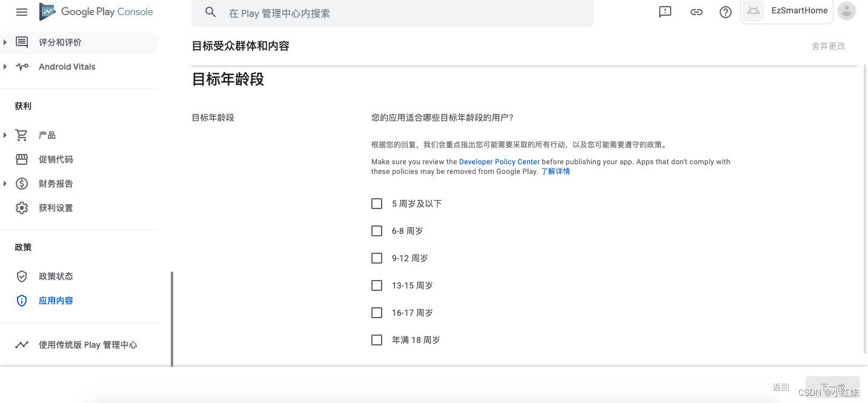
Task: Check the 5 周岁及以下 age box
Action: click(376, 203)
